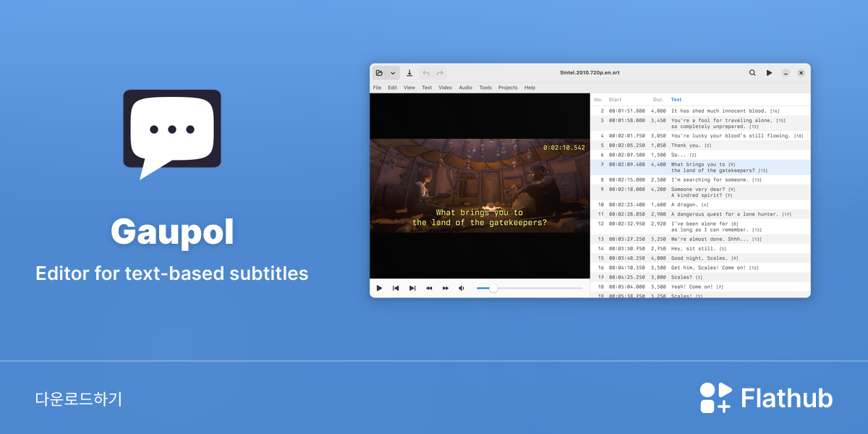868x434 pixels.
Task: Click start time 00:03:48.250
Action: pos(626,258)
